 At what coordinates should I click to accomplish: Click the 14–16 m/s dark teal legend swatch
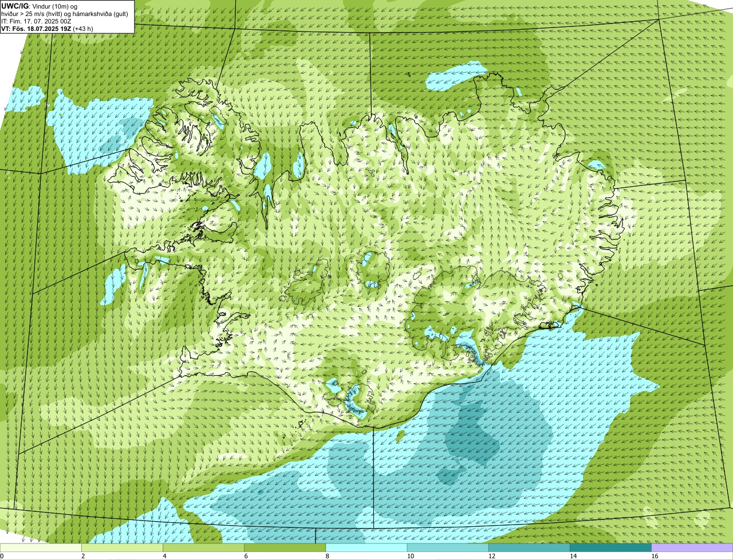click(611, 548)
